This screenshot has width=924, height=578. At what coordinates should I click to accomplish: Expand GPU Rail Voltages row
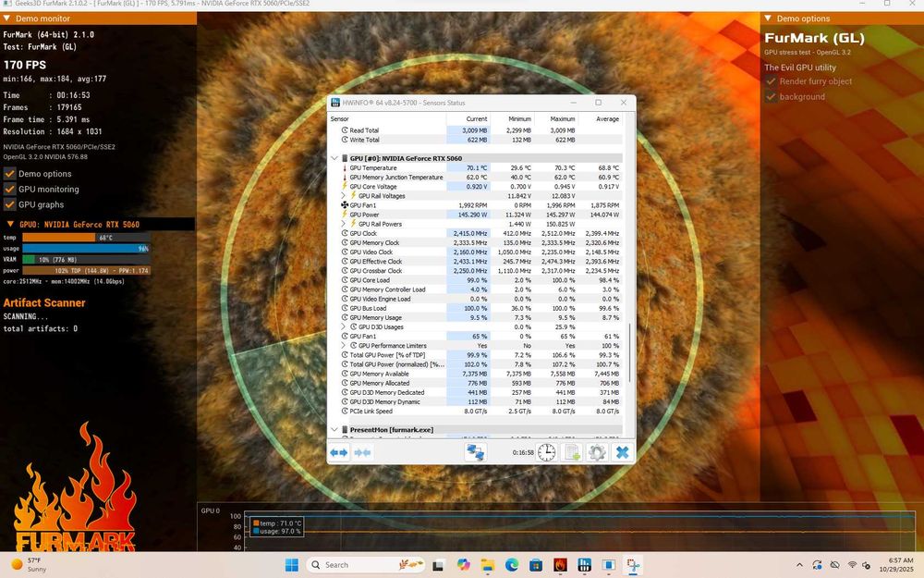[343, 196]
